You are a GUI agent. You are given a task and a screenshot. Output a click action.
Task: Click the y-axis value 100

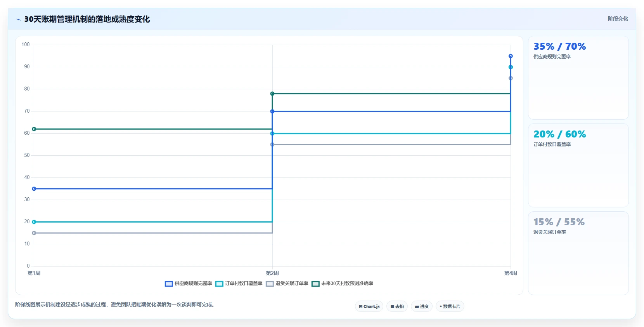26,45
